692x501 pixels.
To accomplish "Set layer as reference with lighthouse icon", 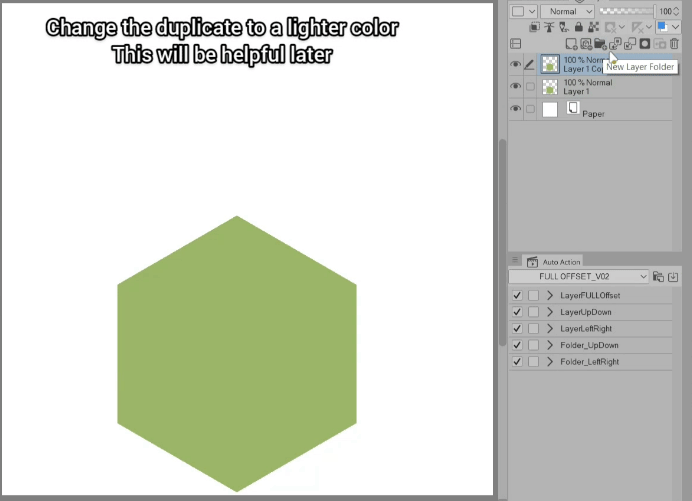I will pos(549,27).
